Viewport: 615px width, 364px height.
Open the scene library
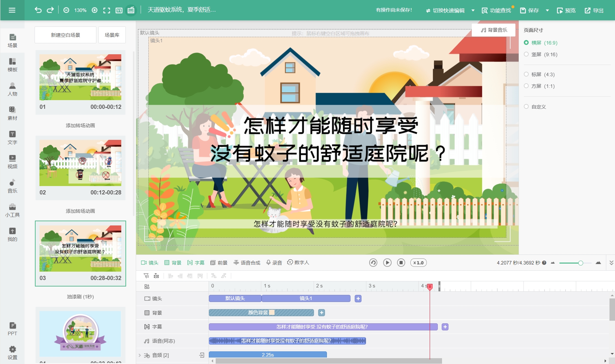point(112,35)
